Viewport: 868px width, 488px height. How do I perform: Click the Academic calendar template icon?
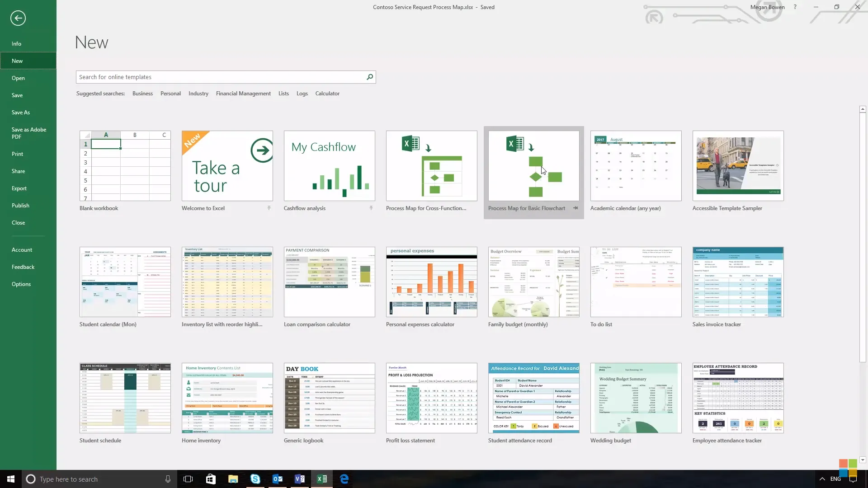[636, 165]
